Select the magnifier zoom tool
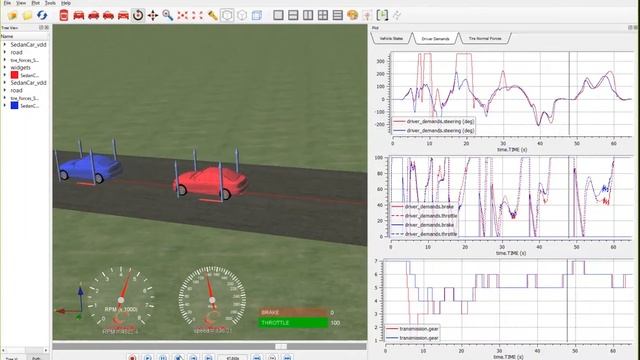 167,16
